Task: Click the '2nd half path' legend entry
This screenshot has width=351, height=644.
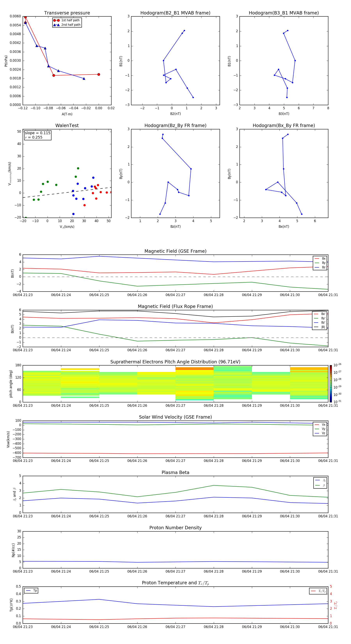Action: point(67,25)
